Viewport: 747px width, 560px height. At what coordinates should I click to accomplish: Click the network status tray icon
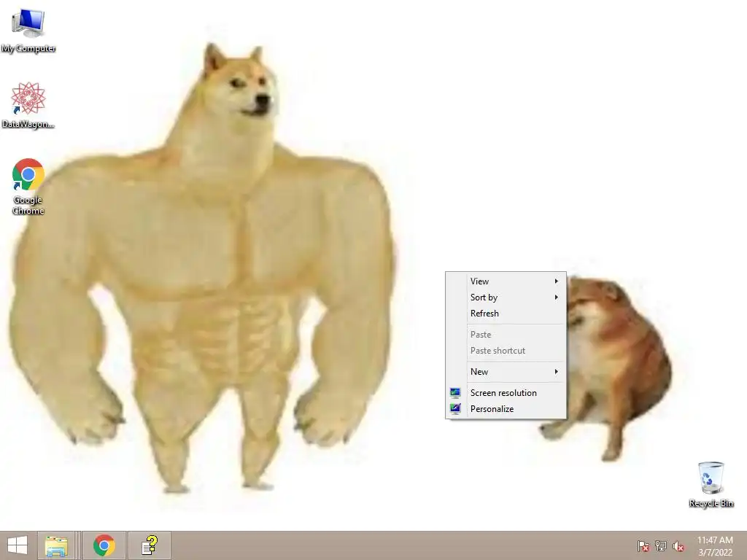661,546
